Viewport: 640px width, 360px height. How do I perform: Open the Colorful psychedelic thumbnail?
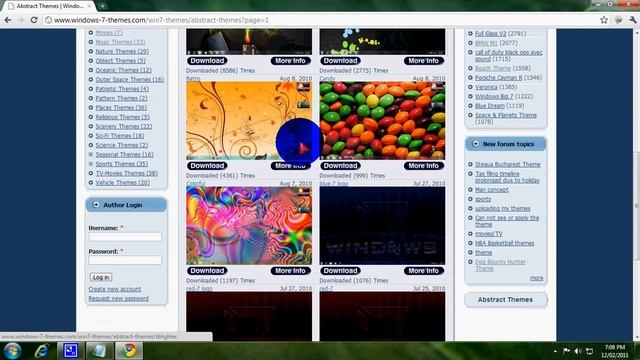coord(249,226)
